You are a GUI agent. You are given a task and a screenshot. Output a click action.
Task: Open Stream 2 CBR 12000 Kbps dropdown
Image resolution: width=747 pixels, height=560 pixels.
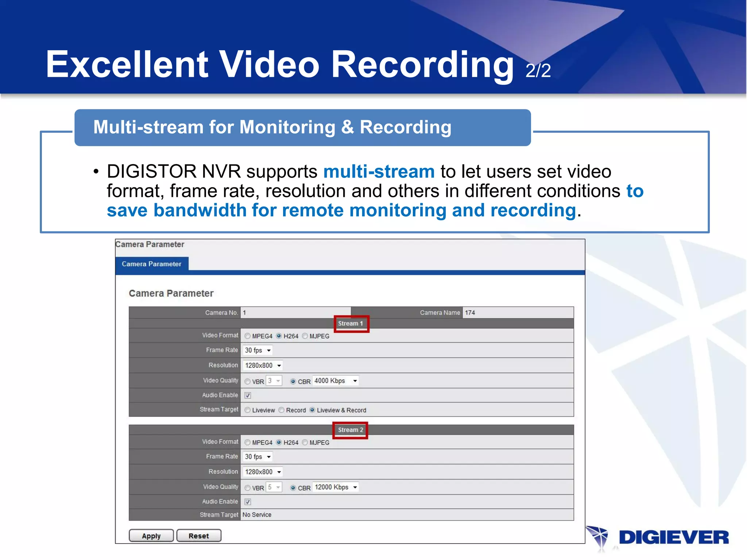click(x=336, y=487)
